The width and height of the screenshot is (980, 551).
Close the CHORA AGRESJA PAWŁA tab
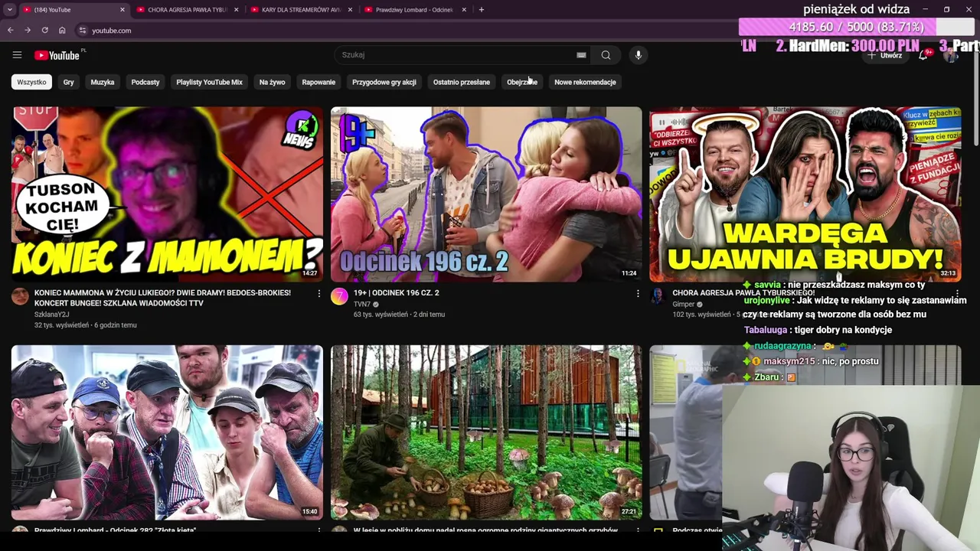coord(236,10)
